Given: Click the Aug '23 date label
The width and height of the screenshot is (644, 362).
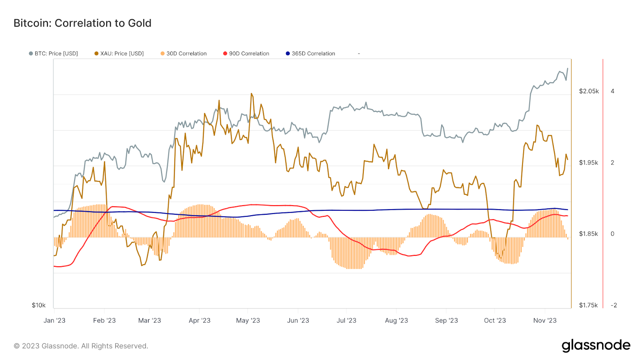Looking at the screenshot, I should (x=396, y=321).
